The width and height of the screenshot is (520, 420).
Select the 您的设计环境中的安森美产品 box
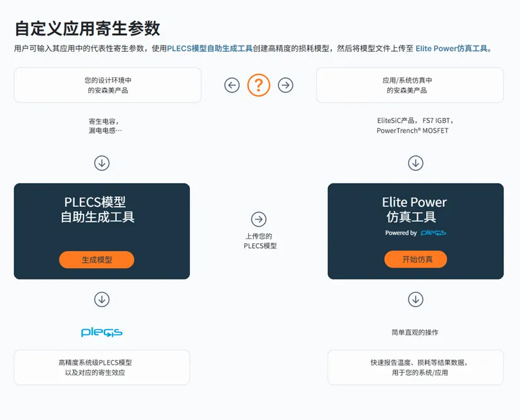108,85
